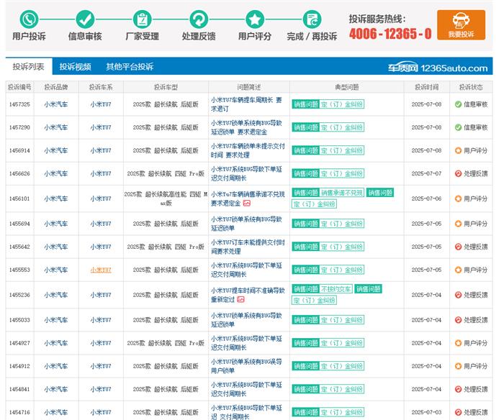This screenshot has height=420, width=504.
Task: Click 信息审核 status icon for complaint 1457290
Action: [x=458, y=127]
